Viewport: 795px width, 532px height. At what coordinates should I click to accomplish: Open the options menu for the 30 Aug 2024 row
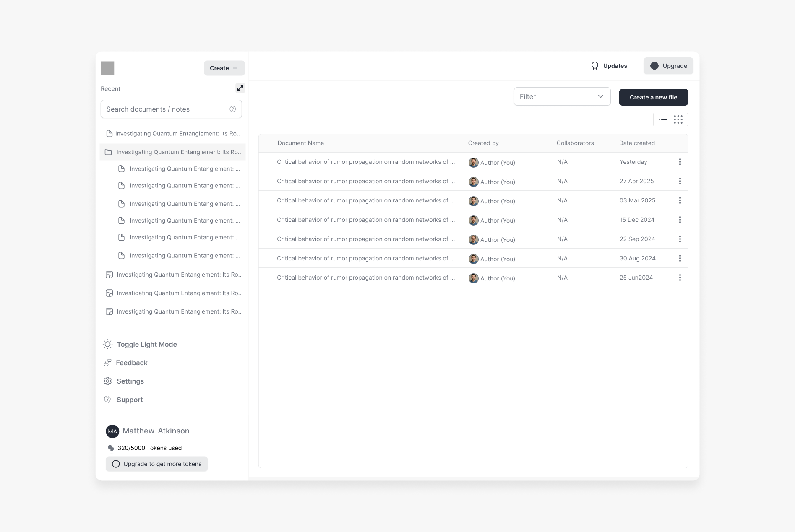[680, 258]
